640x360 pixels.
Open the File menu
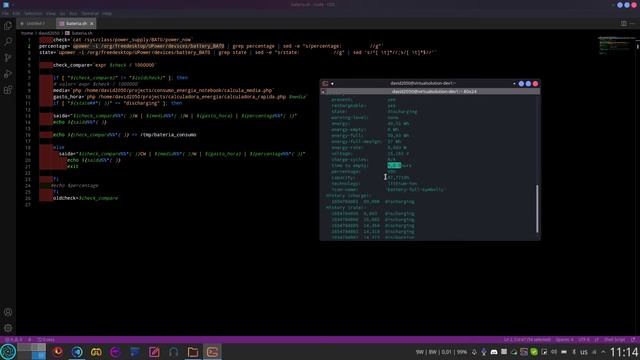5,13
